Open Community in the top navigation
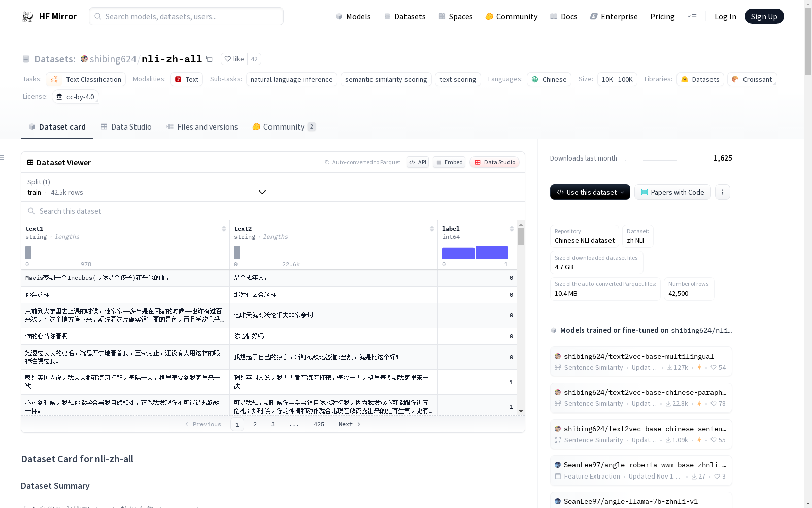The height and width of the screenshot is (508, 812). click(x=512, y=16)
